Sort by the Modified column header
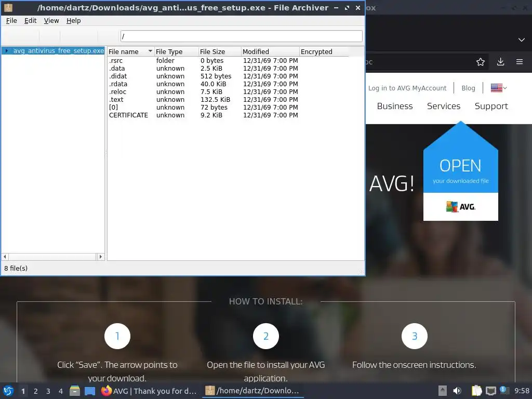Screen dimensions: 532x399 (x=270, y=51)
